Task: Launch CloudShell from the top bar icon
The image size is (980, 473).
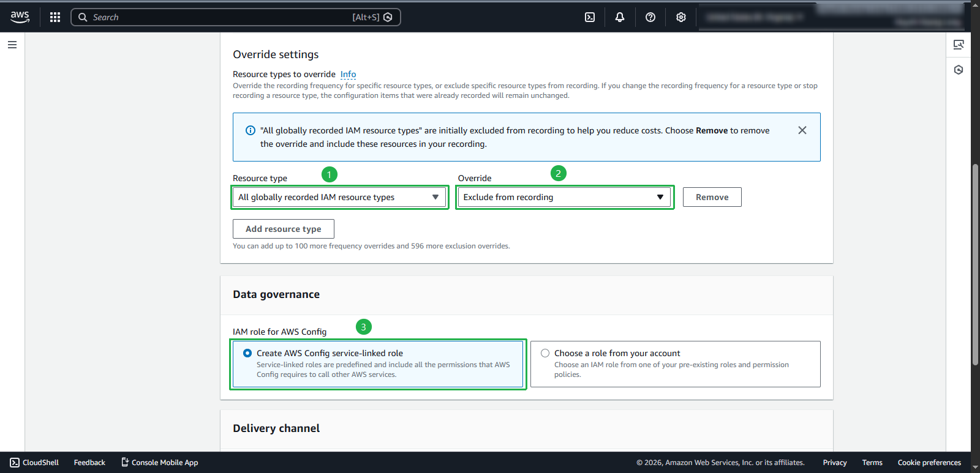Action: 590,17
